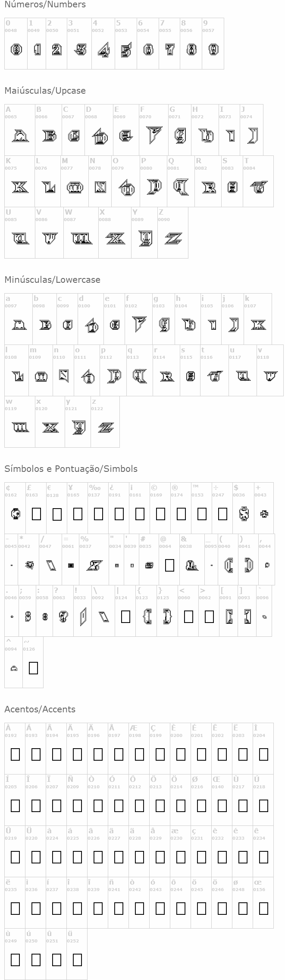Select the uppercase A glyph cell

point(20,136)
